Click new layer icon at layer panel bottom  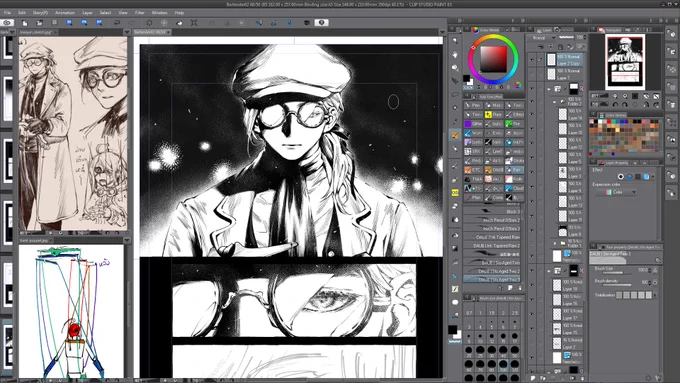click(x=533, y=378)
